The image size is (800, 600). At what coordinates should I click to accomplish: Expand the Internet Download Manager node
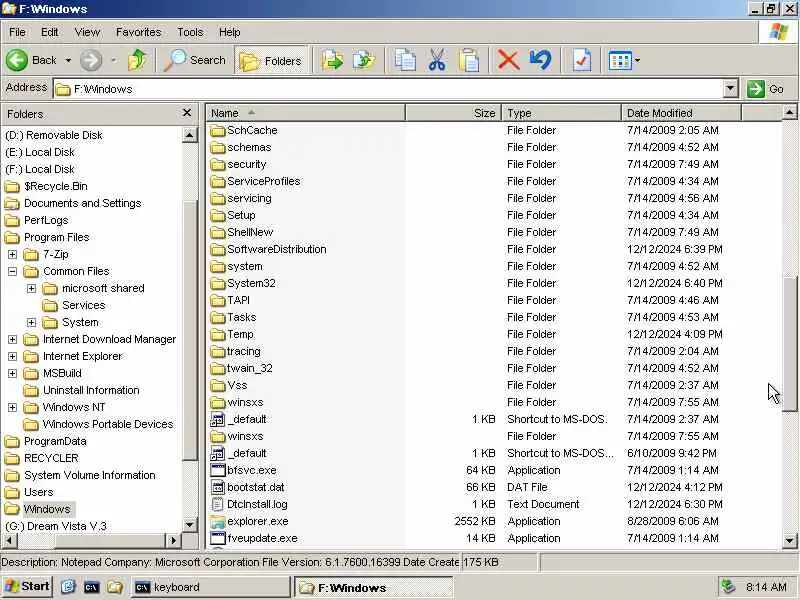click(x=12, y=339)
